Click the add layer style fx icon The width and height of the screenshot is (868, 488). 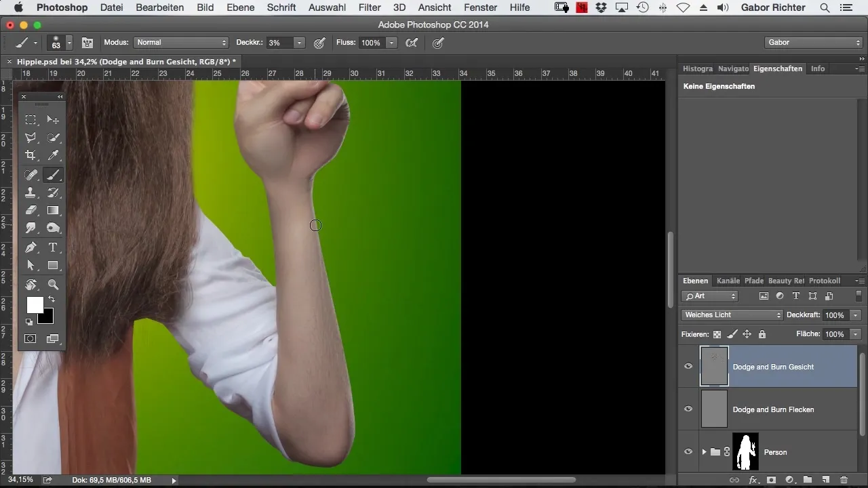tap(753, 480)
